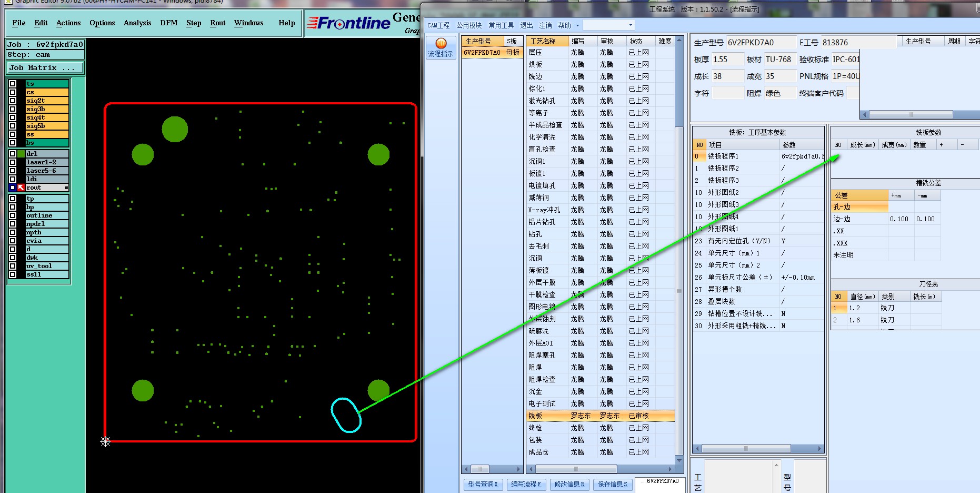The image size is (980, 493).
Task: Open the 常用工具 menu
Action: point(501,25)
